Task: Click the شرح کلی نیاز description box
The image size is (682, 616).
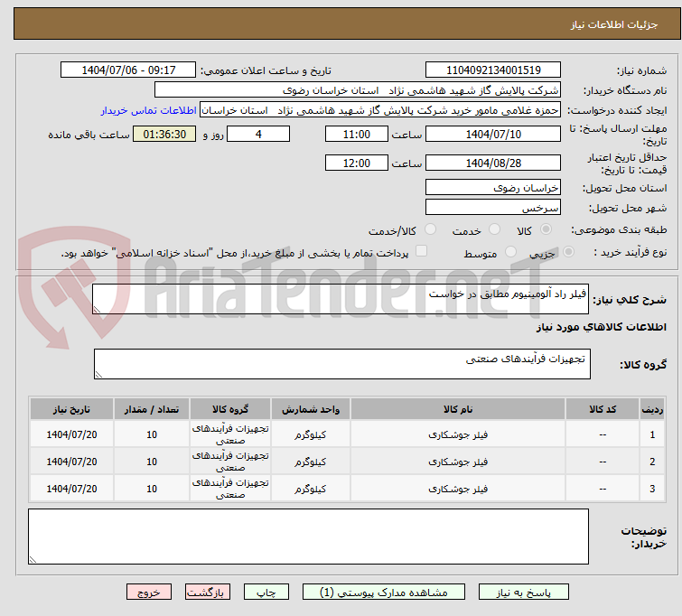Action: pos(341,300)
